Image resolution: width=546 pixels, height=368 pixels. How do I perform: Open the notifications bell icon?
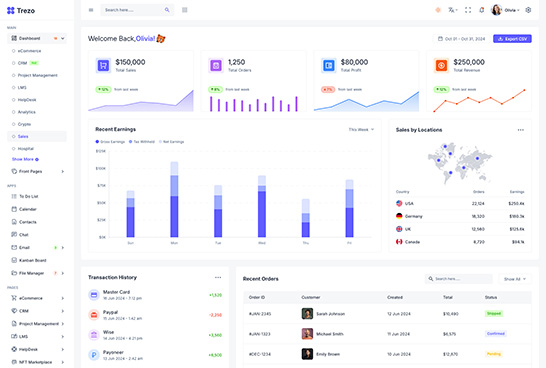482,10
